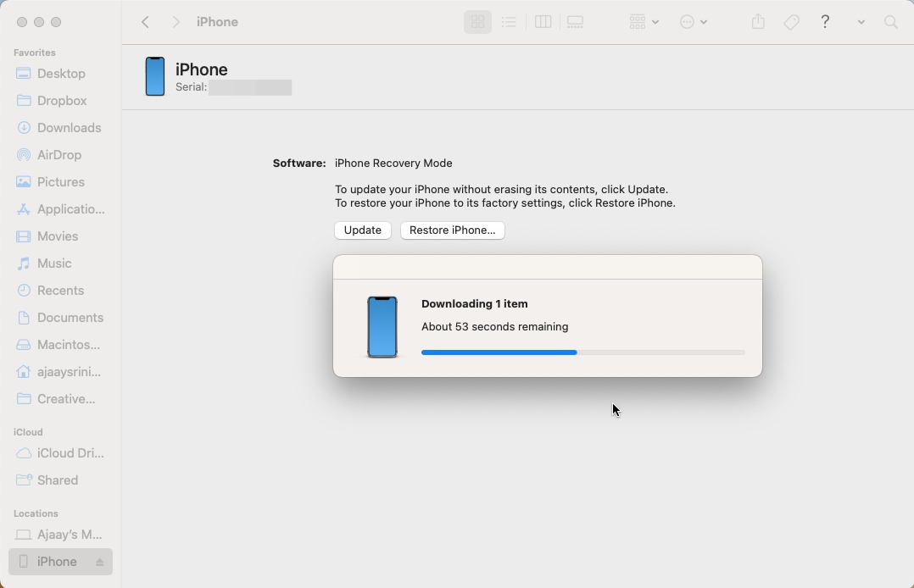Viewport: 914px width, 588px height.
Task: Select Downloads in the sidebar
Action: click(x=70, y=128)
